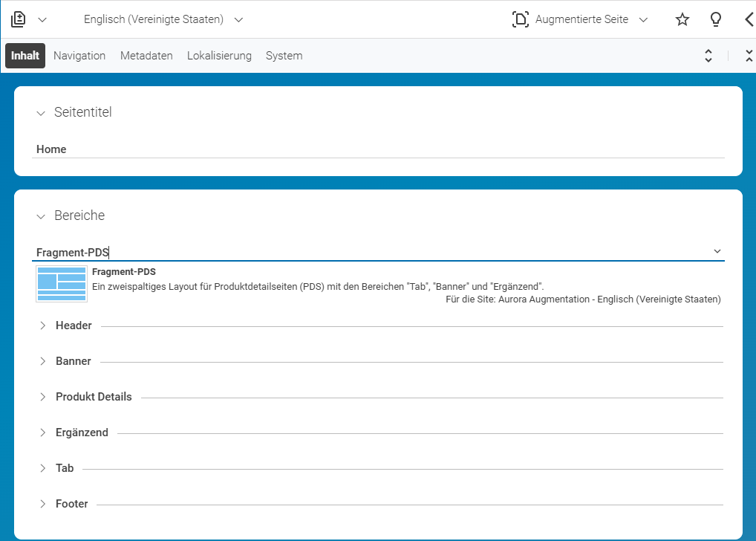This screenshot has height=541, width=756.
Task: Expand the Banner section
Action: point(43,361)
